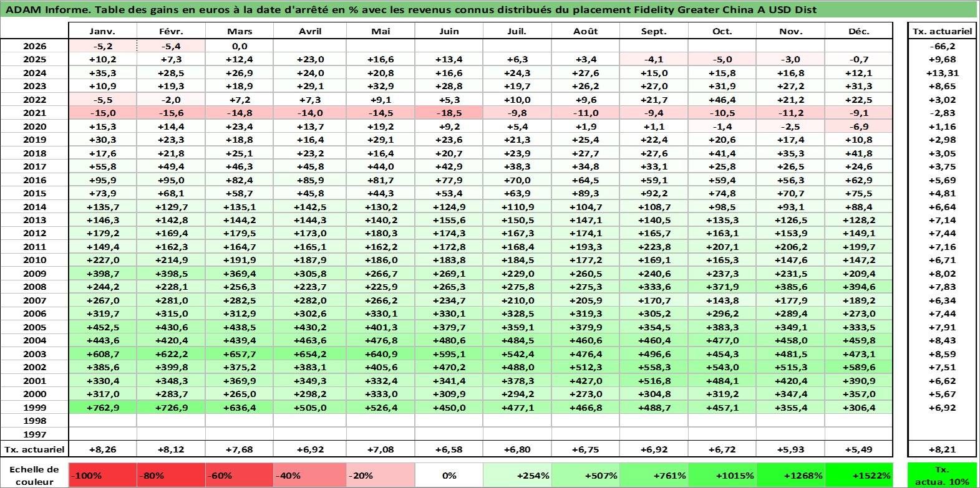Click the +1015% color scale swatch
This screenshot has height=488, width=980.
point(722,475)
